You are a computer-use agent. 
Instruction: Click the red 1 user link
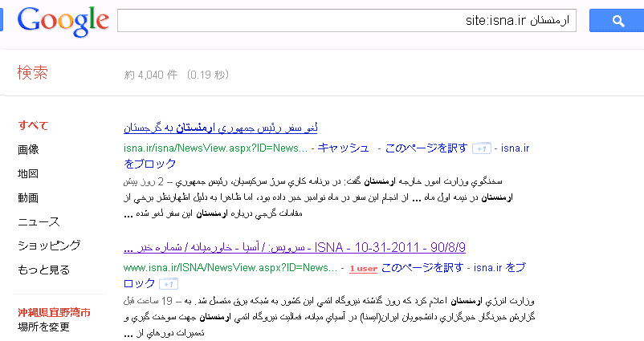pyautogui.click(x=364, y=269)
